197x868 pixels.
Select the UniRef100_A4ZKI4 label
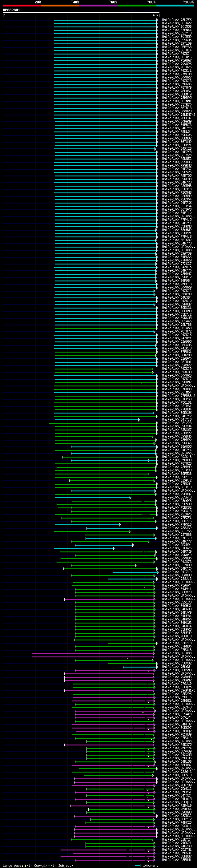[177, 54]
